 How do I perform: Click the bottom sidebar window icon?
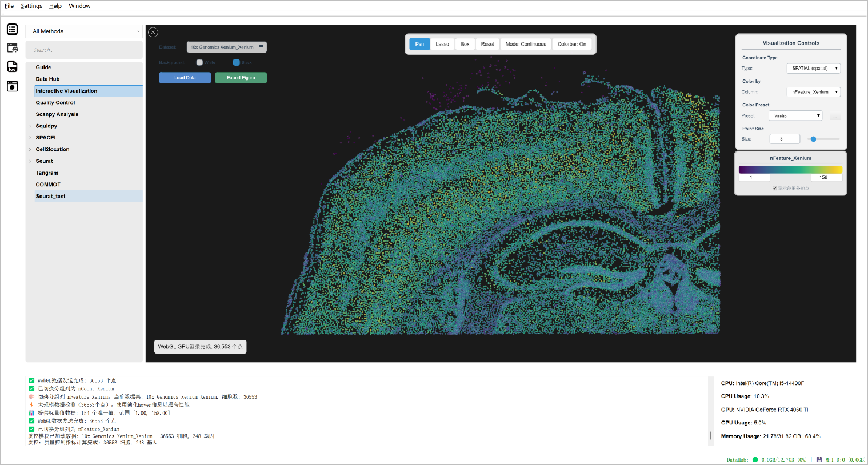pyautogui.click(x=12, y=86)
